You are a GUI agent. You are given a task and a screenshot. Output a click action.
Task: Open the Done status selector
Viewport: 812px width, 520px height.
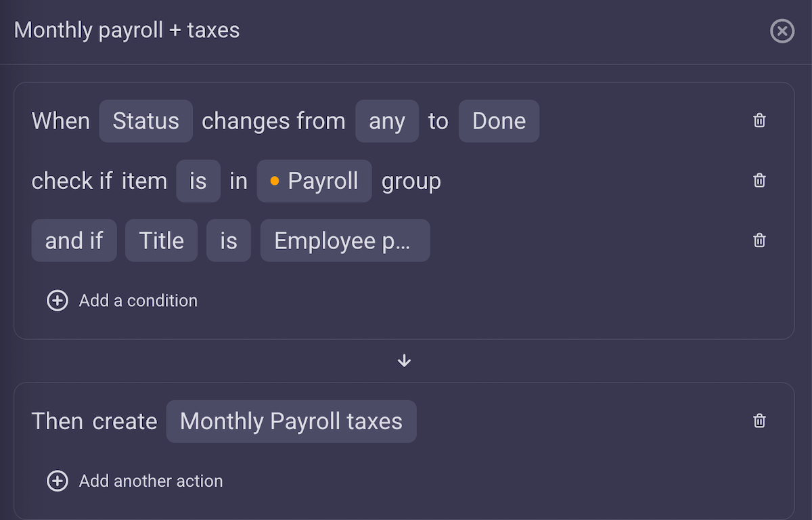499,121
